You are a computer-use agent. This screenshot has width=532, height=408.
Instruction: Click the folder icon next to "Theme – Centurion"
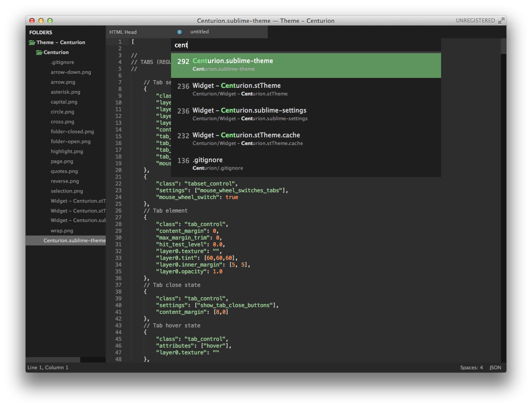pos(31,42)
